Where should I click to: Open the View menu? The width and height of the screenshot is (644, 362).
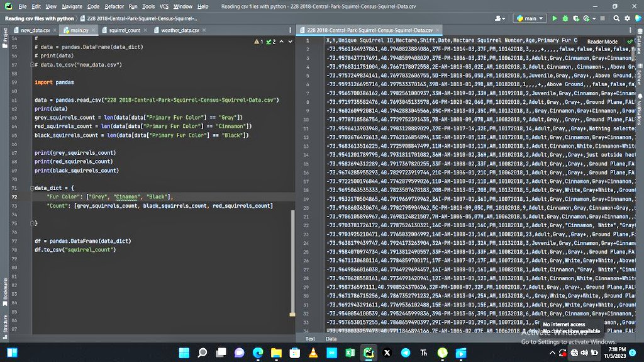(x=51, y=6)
